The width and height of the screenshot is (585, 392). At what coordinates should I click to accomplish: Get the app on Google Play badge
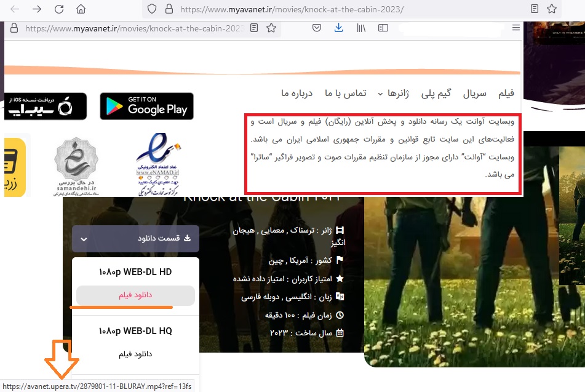pyautogui.click(x=146, y=106)
